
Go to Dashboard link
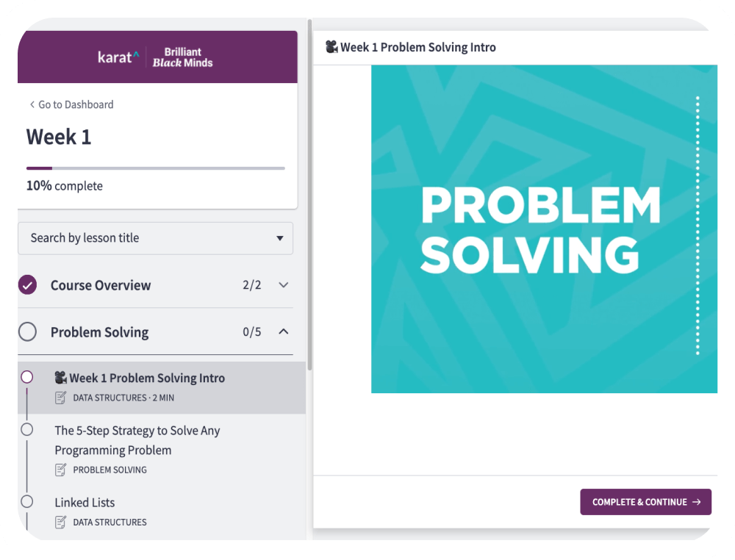coord(76,105)
